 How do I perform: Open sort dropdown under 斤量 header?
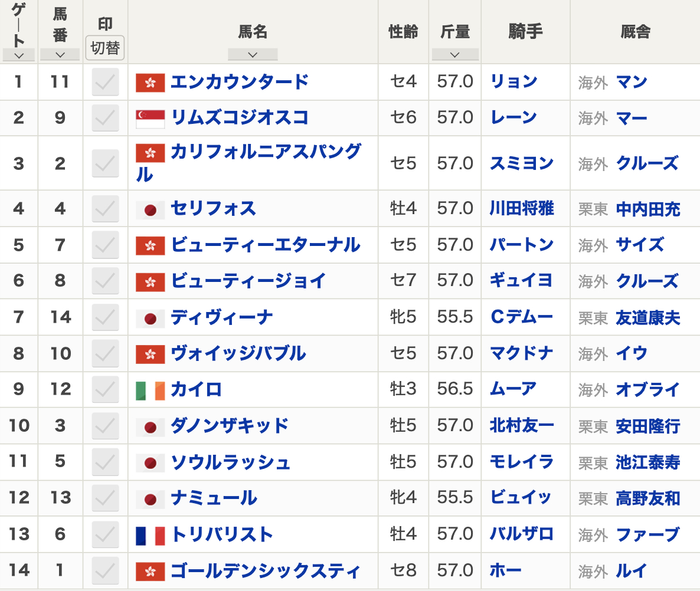[x=454, y=55]
